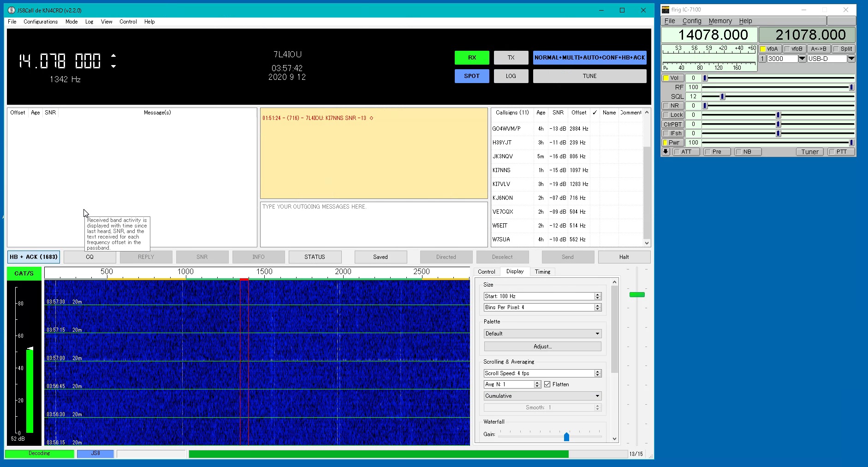Open the Configurations menu

pyautogui.click(x=41, y=22)
